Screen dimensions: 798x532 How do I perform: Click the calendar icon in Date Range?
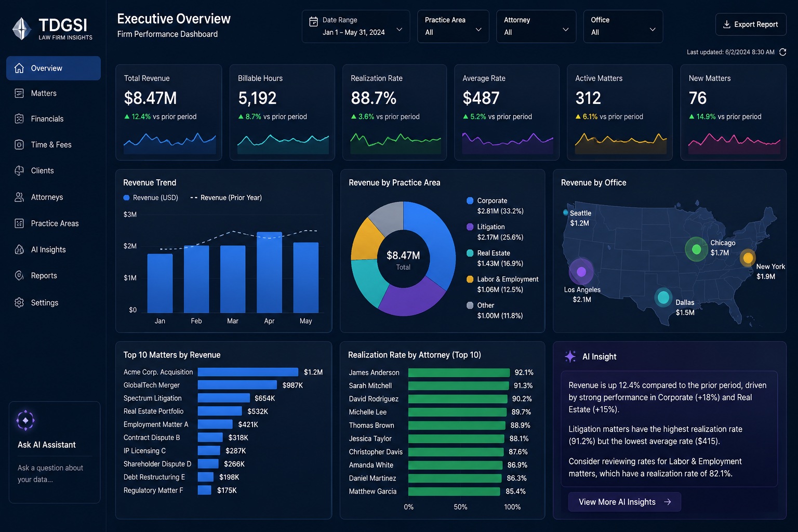coord(314,21)
